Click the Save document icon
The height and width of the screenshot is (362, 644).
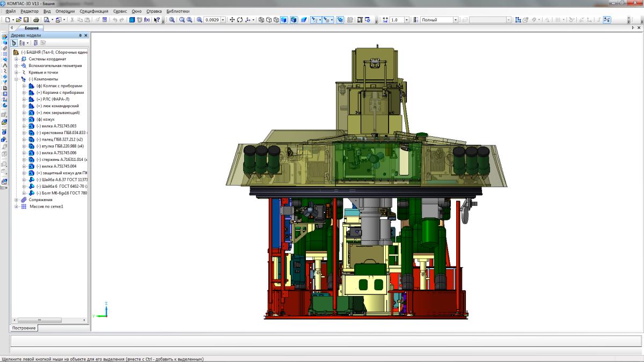point(26,20)
